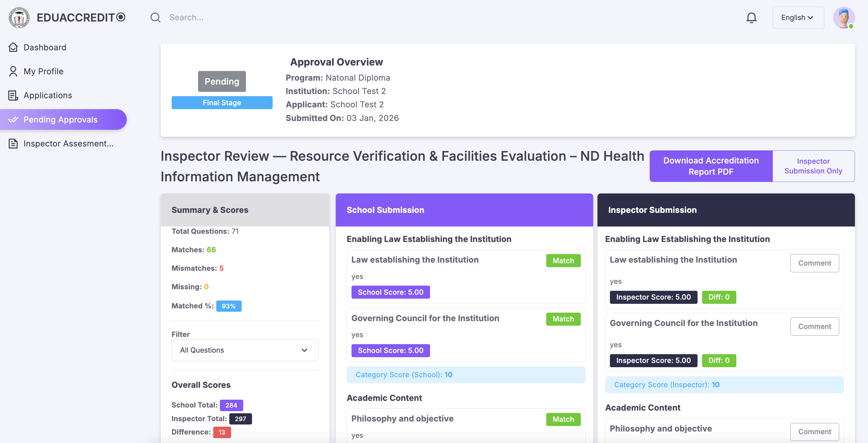Click Match badge for Governing Council
Screen dimensions: 868x443
click(x=563, y=319)
